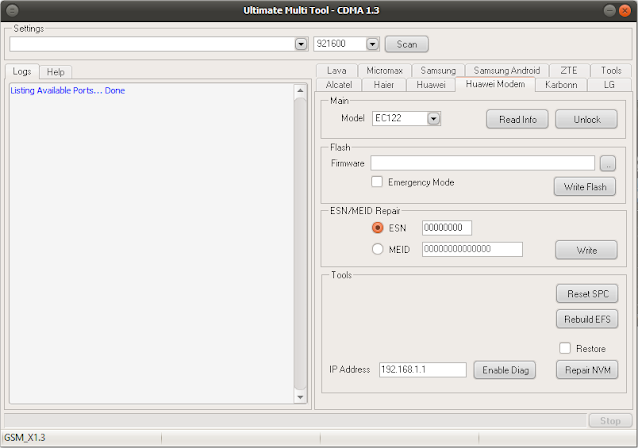Click the log scrollbar up arrow
Image resolution: width=638 pixels, height=448 pixels.
pyautogui.click(x=300, y=90)
